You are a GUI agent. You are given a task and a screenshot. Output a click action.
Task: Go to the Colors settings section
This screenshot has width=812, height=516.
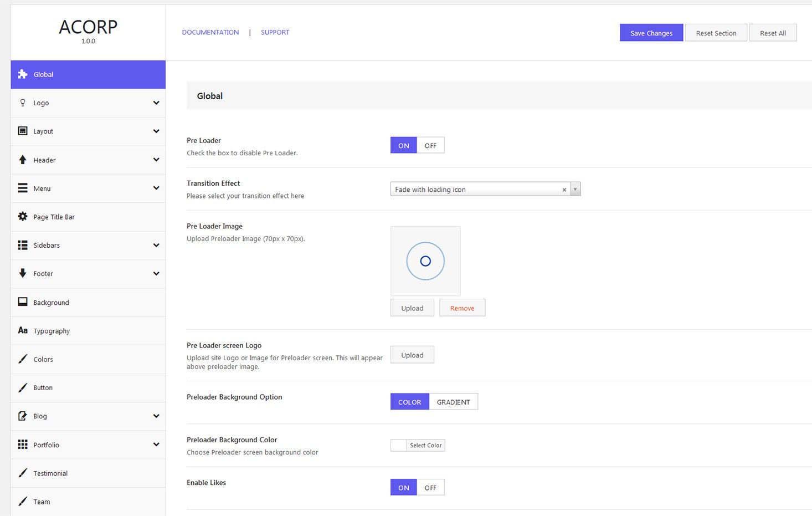tap(43, 359)
